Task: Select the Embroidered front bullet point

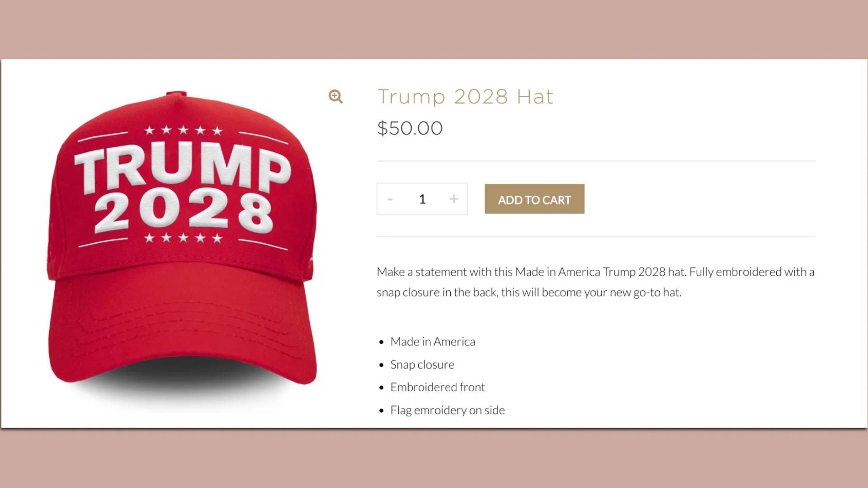Action: 438,387
